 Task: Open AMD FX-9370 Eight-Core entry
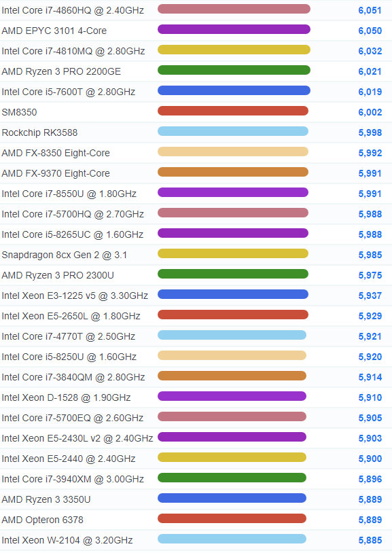[56, 173]
